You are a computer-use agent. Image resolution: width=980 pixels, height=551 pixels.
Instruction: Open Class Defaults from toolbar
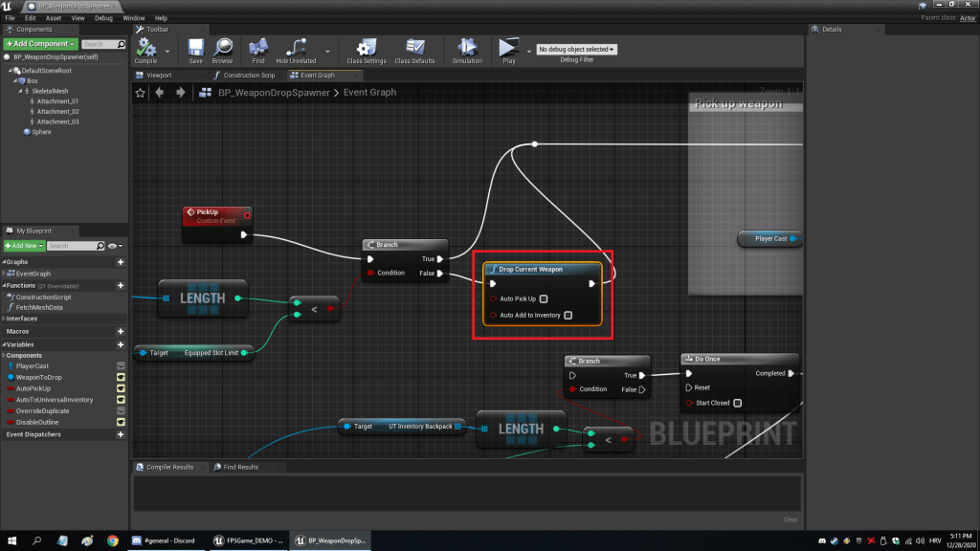(x=415, y=48)
